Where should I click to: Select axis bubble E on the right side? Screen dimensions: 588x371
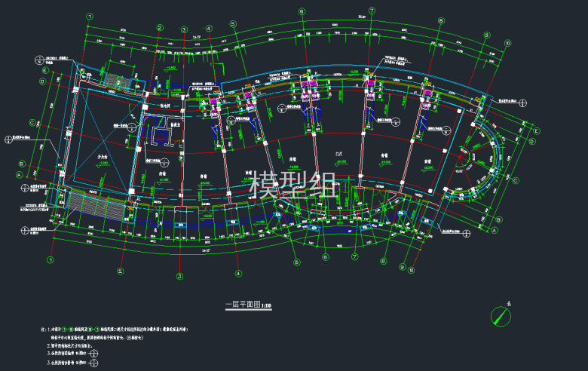(537, 131)
